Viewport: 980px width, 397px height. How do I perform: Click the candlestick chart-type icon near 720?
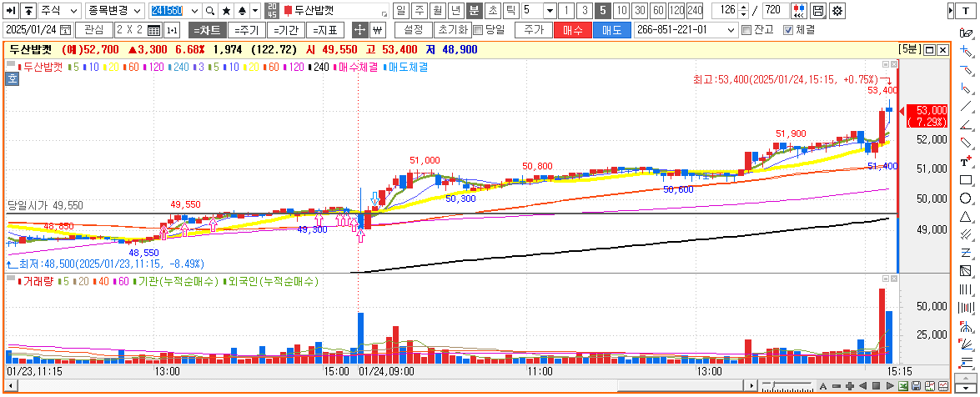(799, 11)
